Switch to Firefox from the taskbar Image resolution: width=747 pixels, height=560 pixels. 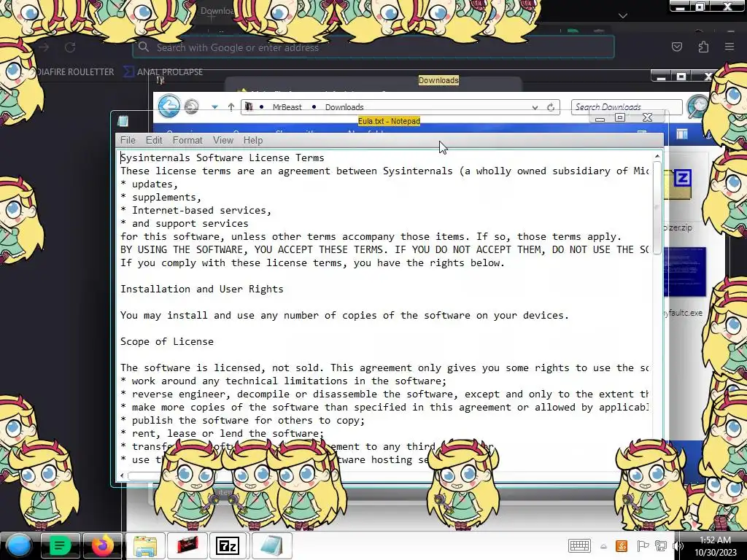click(x=102, y=545)
